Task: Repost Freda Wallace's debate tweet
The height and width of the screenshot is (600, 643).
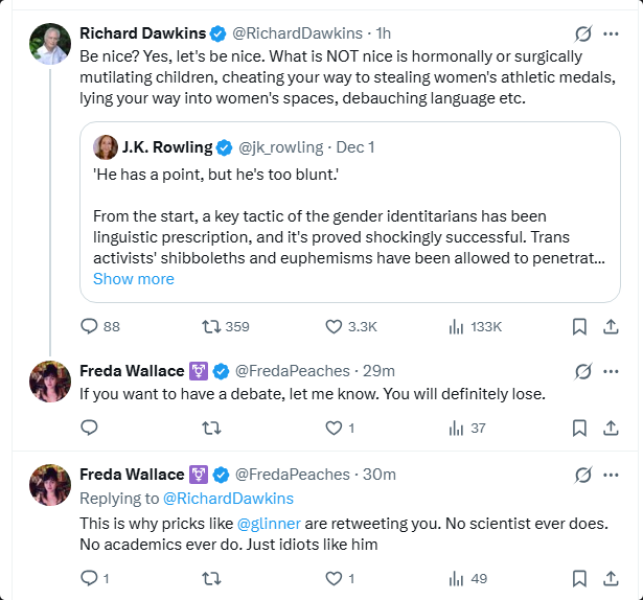Action: 211,428
